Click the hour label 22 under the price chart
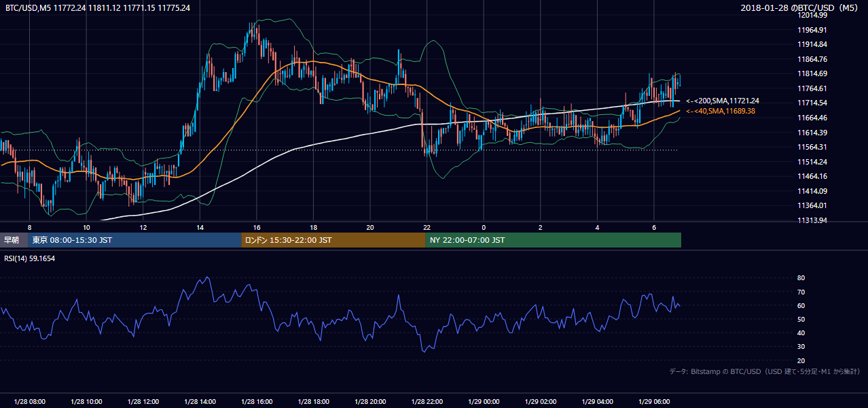The width and height of the screenshot is (868, 408). (427, 227)
